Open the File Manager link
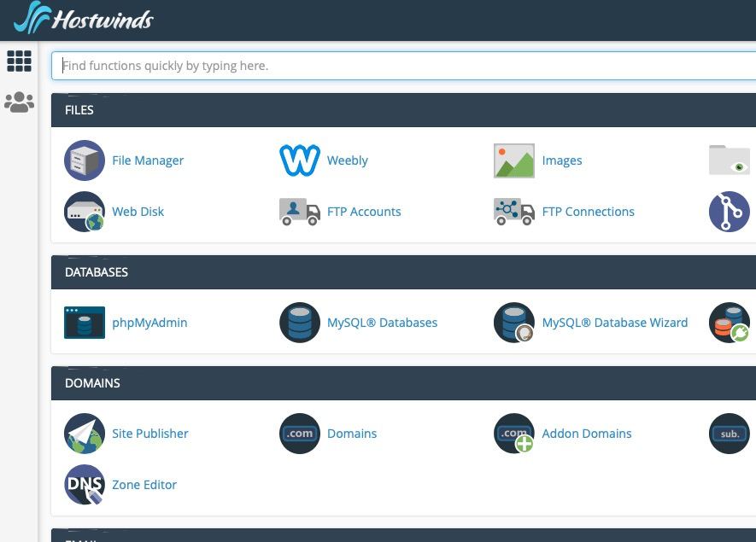The width and height of the screenshot is (756, 542). tap(148, 160)
